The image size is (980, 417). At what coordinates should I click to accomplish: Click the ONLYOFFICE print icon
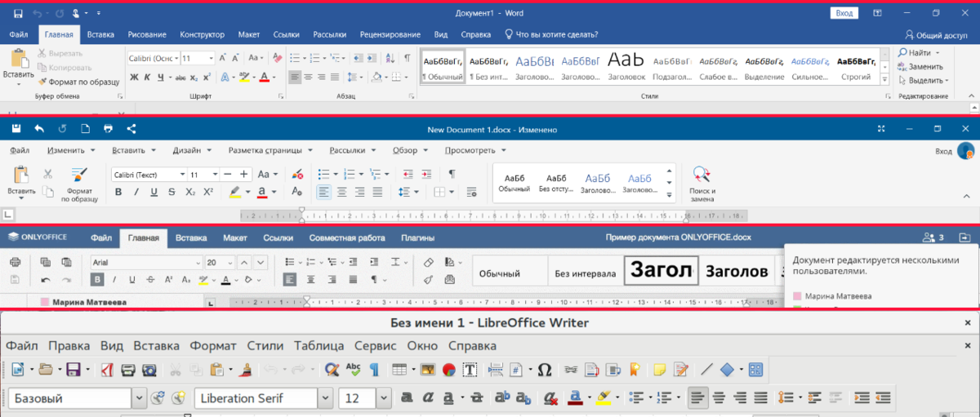(15, 262)
